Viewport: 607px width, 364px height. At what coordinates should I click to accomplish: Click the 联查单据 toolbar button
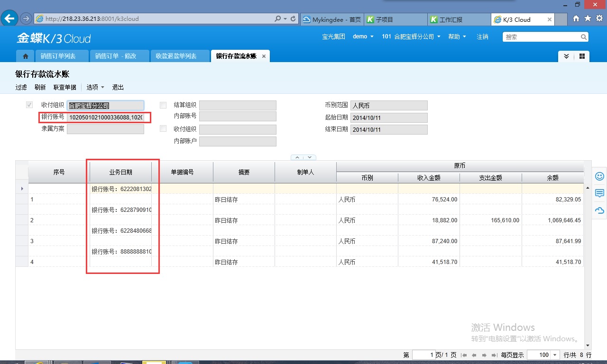pyautogui.click(x=65, y=87)
